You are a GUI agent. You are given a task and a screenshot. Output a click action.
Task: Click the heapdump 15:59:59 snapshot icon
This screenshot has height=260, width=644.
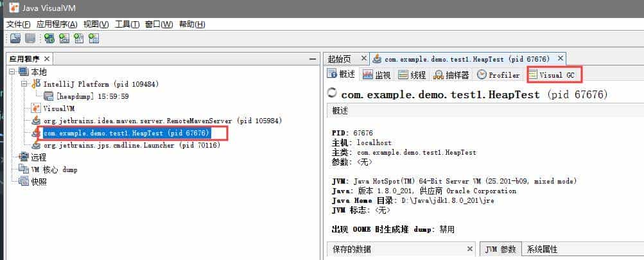[49, 96]
